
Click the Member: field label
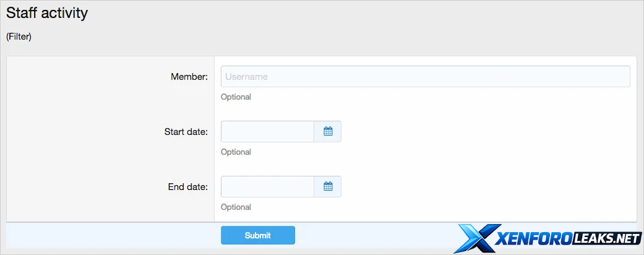tap(189, 77)
